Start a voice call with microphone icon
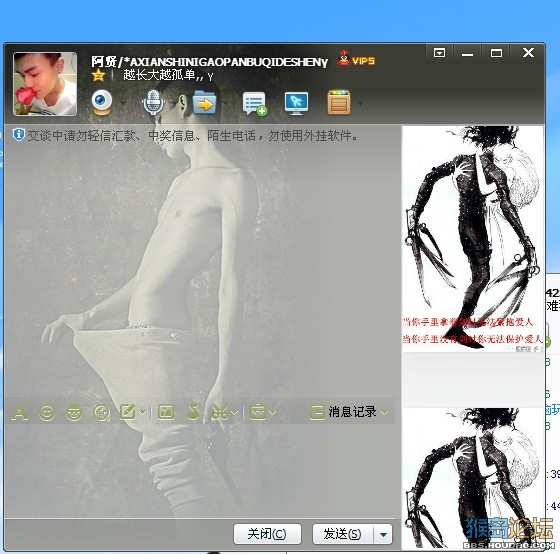Screen dimensions: 560x554 tap(153, 102)
